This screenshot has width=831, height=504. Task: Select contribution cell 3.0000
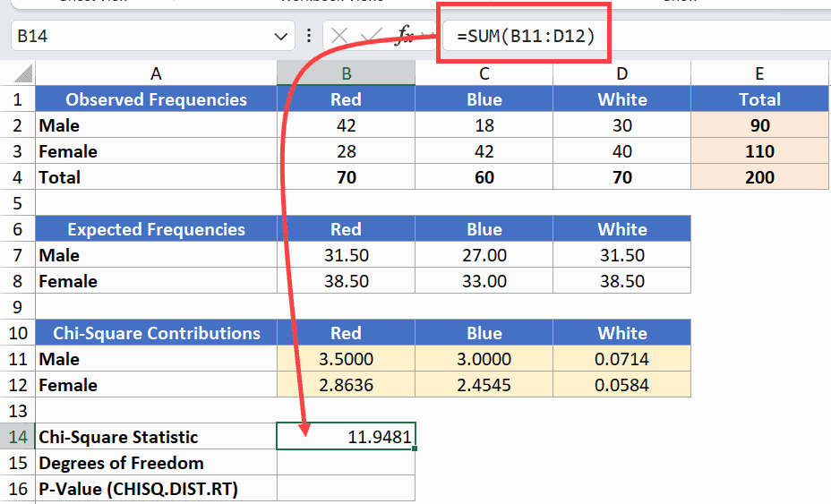(x=484, y=359)
